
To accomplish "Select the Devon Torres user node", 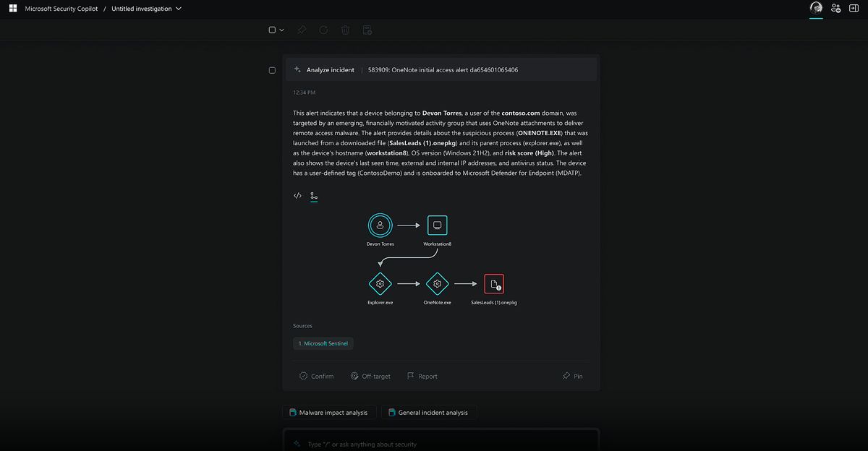I will [x=380, y=225].
